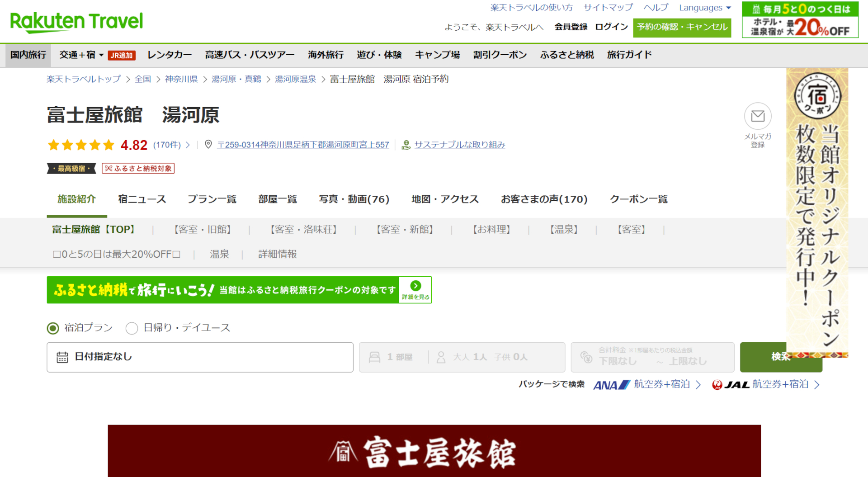Open the ヘルプ link
The height and width of the screenshot is (477, 868).
click(656, 8)
